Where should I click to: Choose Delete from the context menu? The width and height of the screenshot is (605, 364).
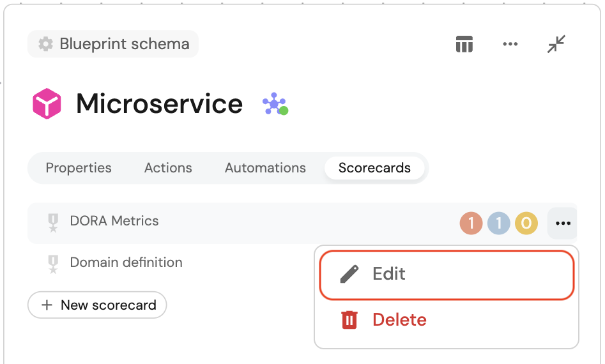click(399, 319)
